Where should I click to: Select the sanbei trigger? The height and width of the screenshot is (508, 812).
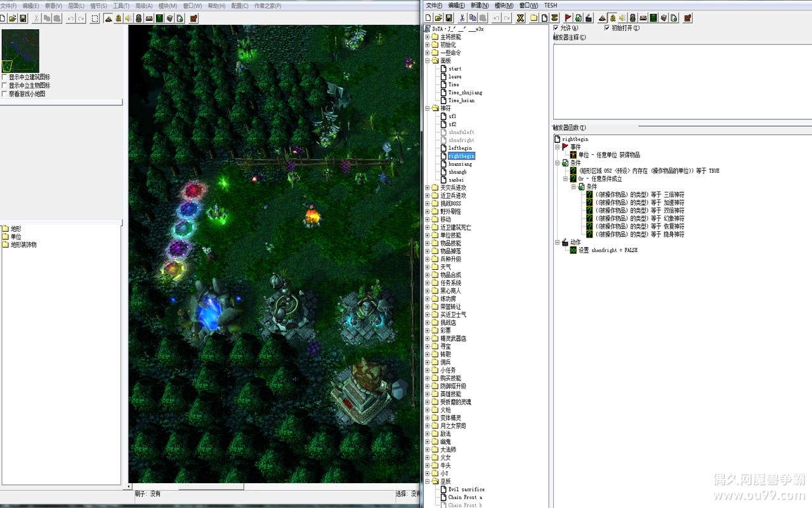coord(457,180)
